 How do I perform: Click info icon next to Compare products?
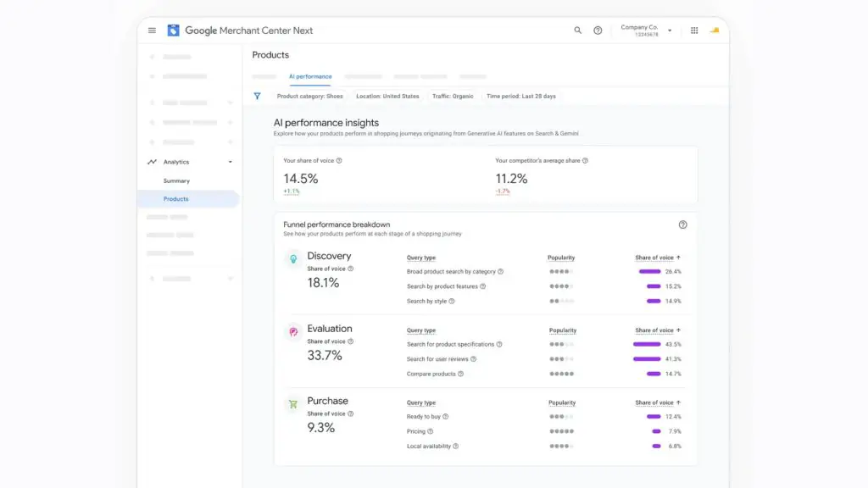pos(460,374)
